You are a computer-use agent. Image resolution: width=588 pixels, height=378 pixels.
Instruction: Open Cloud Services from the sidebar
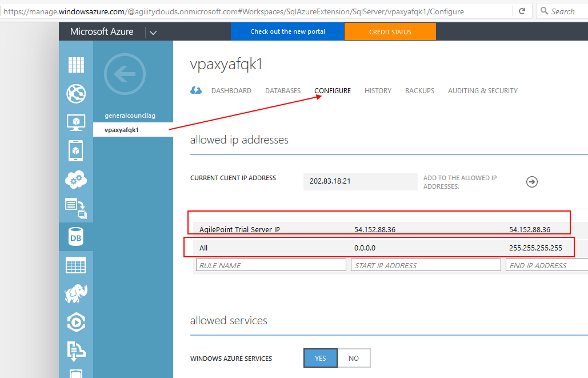[x=76, y=179]
